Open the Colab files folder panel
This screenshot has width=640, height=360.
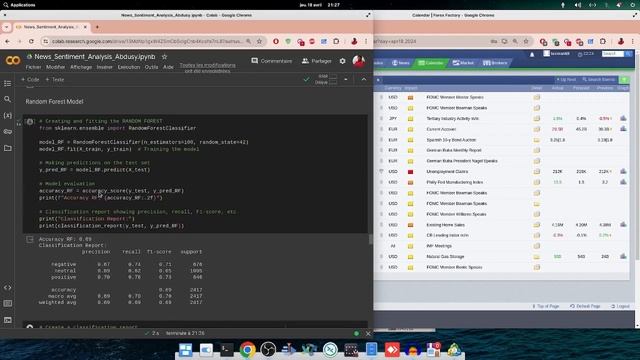pos(7,148)
